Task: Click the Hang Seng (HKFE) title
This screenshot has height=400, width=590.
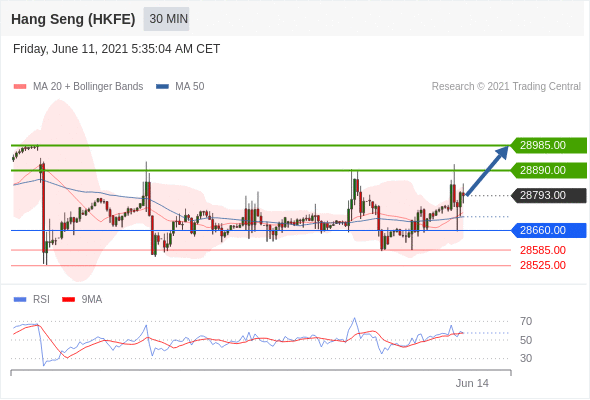Action: coord(73,19)
